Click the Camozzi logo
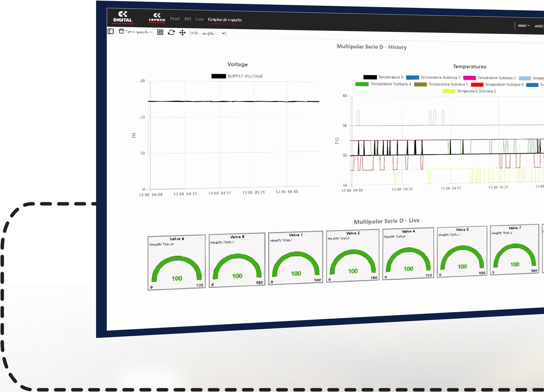The height and width of the screenshot is (392, 544). click(157, 18)
